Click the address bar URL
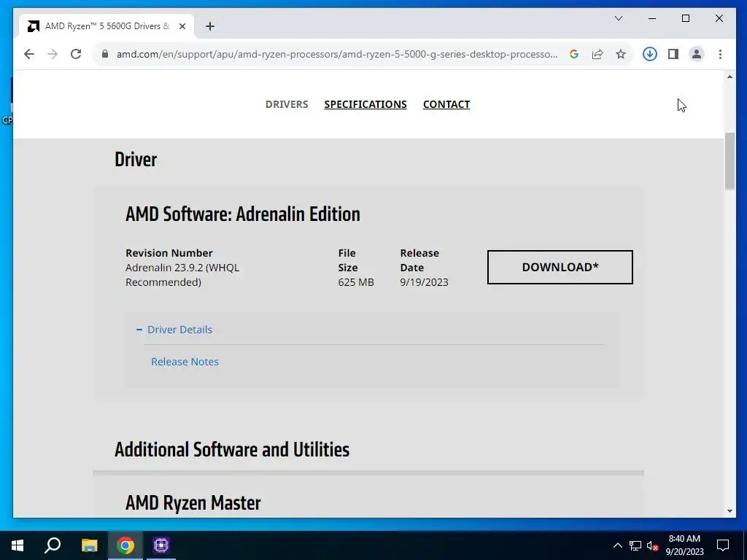 point(337,54)
